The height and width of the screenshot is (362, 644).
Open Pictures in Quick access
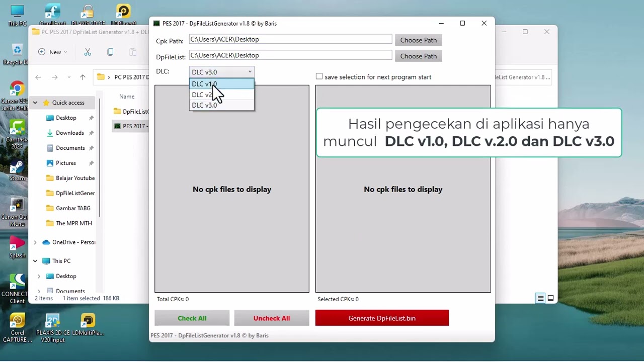click(65, 163)
